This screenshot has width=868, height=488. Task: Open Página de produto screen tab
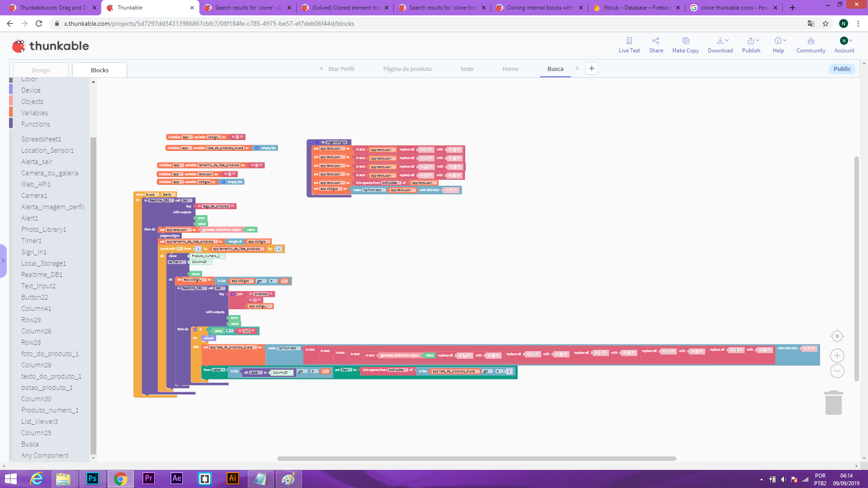[x=407, y=69]
